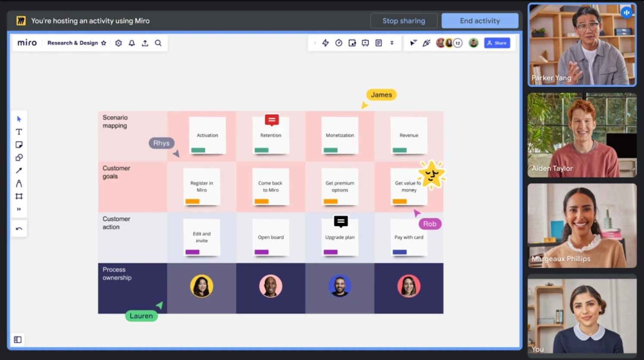Viewport: 644px width, 360px height.
Task: Expand more tools in left toolbar
Action: (19, 209)
